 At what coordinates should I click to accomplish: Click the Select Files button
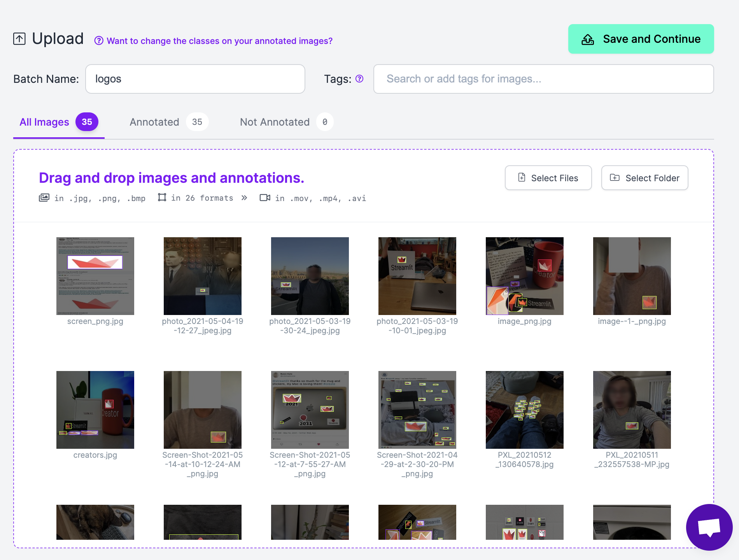point(548,178)
